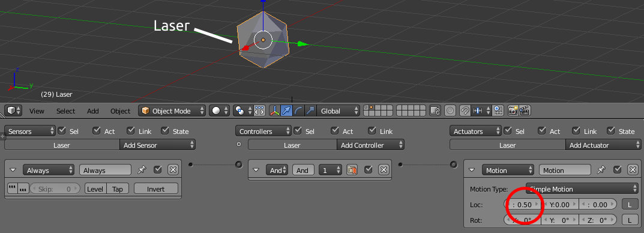Toggle manipulate center points only
The image size is (644, 233).
[x=259, y=111]
